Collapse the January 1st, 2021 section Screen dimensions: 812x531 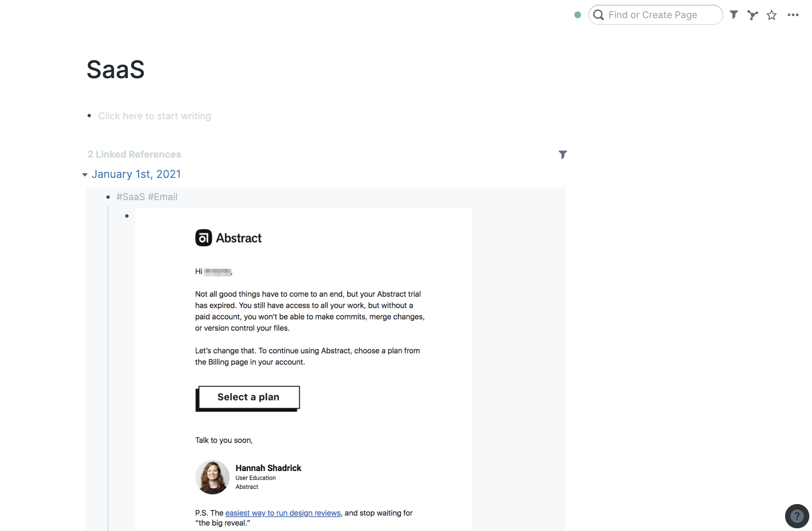[x=84, y=175]
